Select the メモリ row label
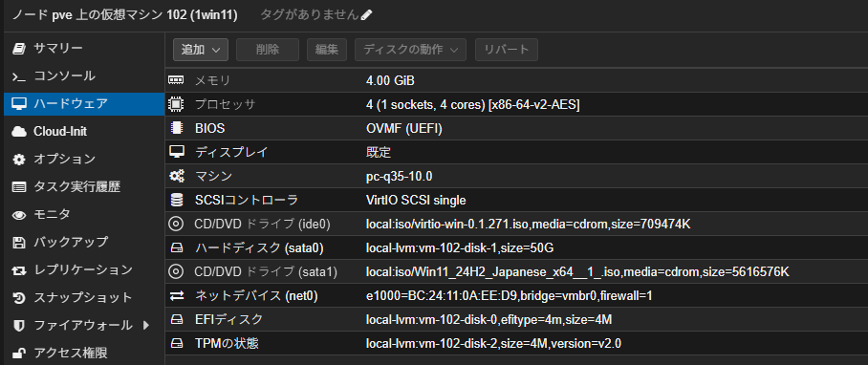This screenshot has width=868, height=365. point(212,81)
